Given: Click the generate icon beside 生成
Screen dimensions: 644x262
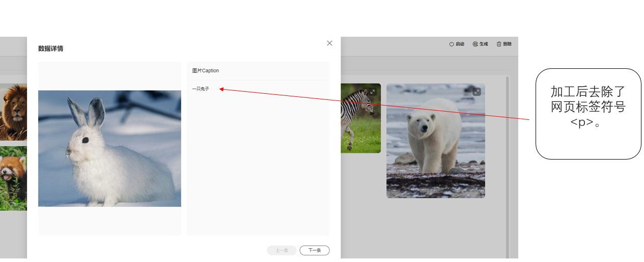Looking at the screenshot, I should [475, 44].
